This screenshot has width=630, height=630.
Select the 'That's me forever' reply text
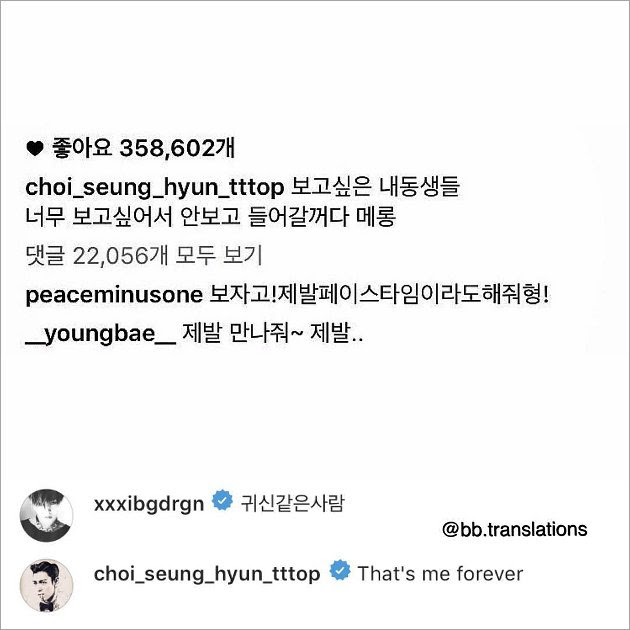click(440, 574)
